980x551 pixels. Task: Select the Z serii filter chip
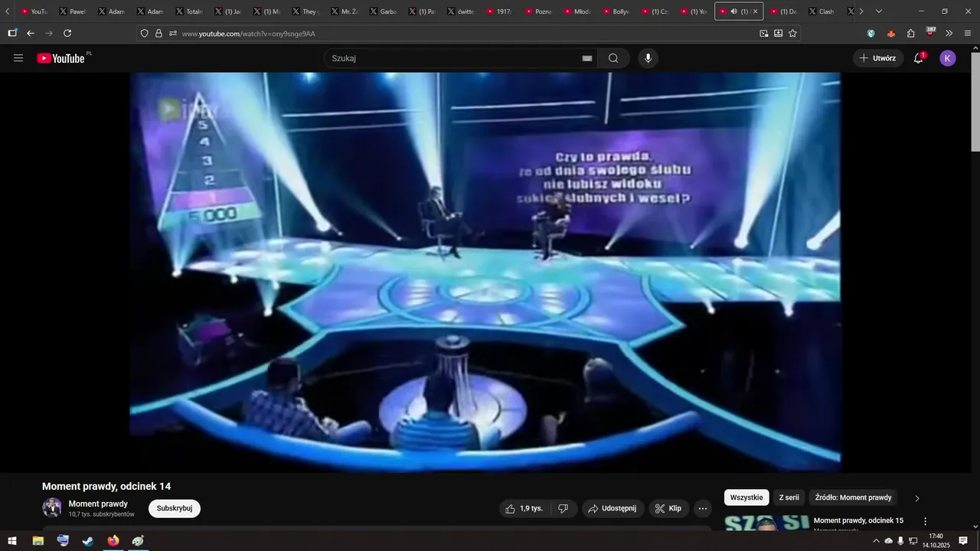789,497
